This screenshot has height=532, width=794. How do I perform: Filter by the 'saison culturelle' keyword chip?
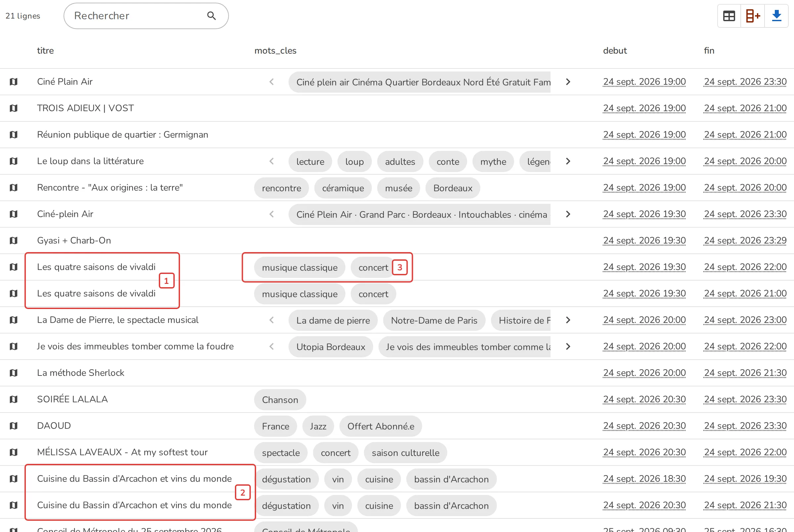click(x=406, y=453)
